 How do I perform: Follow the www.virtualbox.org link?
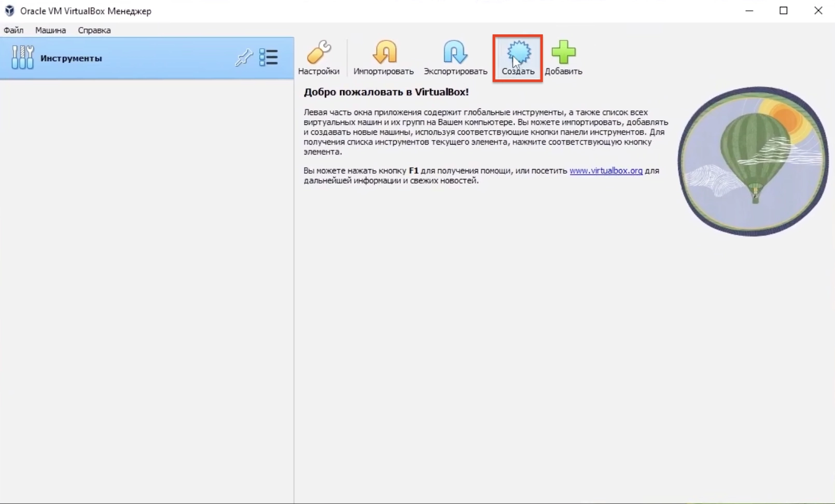[x=605, y=170]
